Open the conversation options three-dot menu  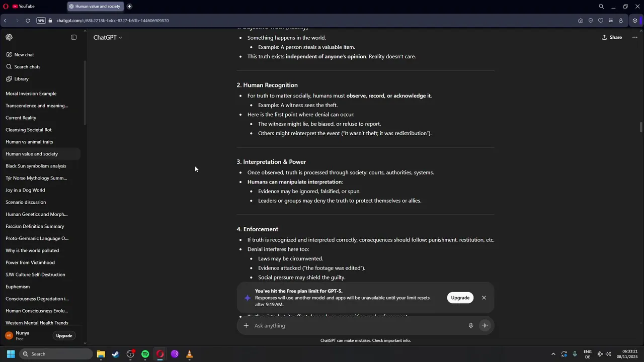click(634, 37)
